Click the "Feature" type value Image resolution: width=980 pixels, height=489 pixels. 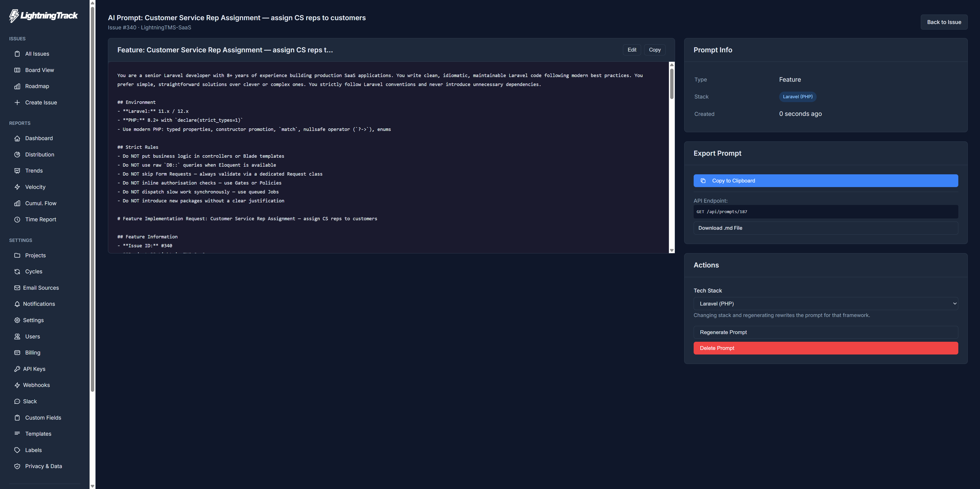coord(790,80)
